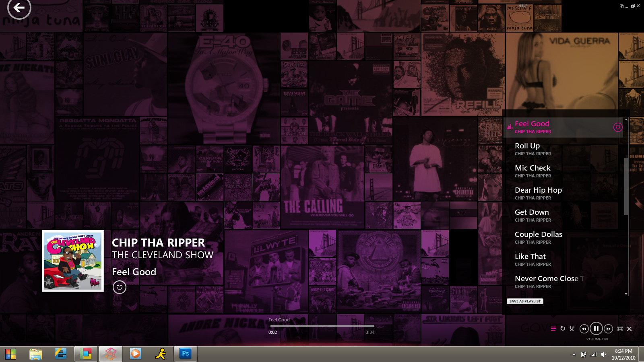The width and height of the screenshot is (644, 362).
Task: Rate Feel Good with heart below title
Action: (x=120, y=287)
